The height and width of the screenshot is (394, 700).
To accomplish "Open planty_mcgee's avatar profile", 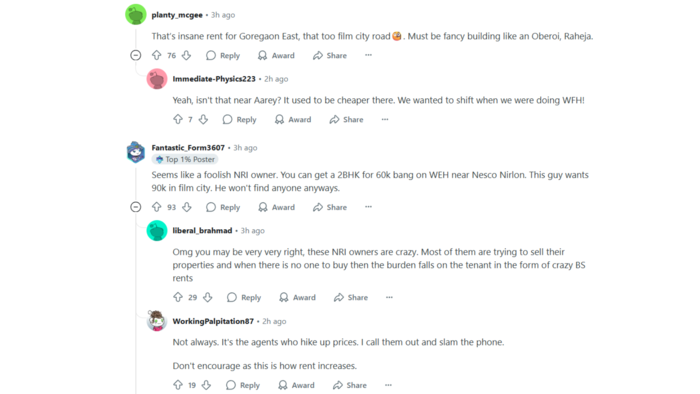I will (x=136, y=15).
